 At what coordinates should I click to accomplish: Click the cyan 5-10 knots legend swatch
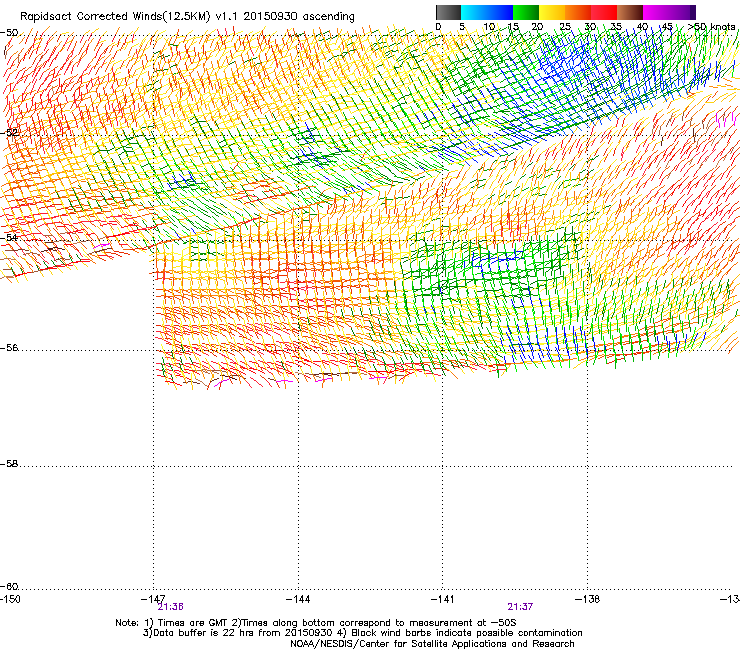(474, 12)
